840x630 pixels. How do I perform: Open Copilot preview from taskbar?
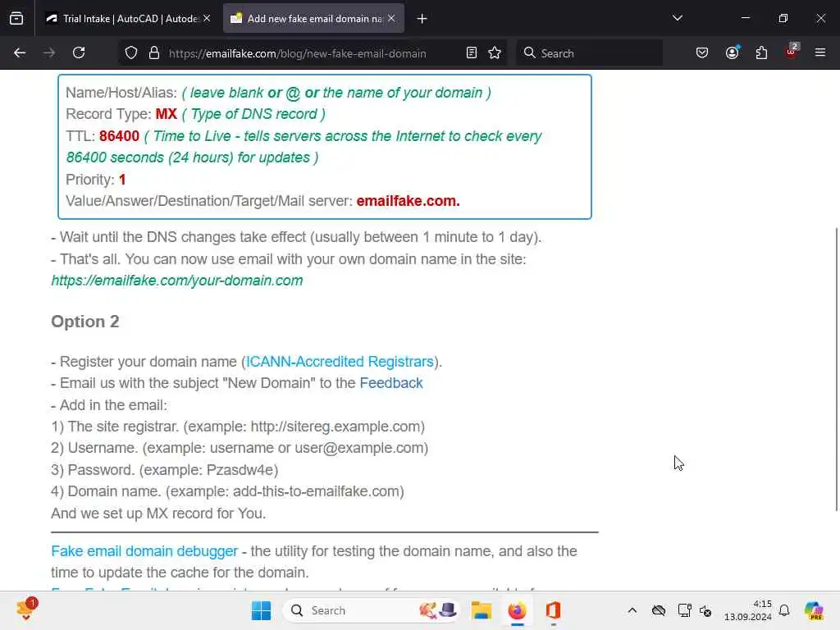(x=814, y=610)
